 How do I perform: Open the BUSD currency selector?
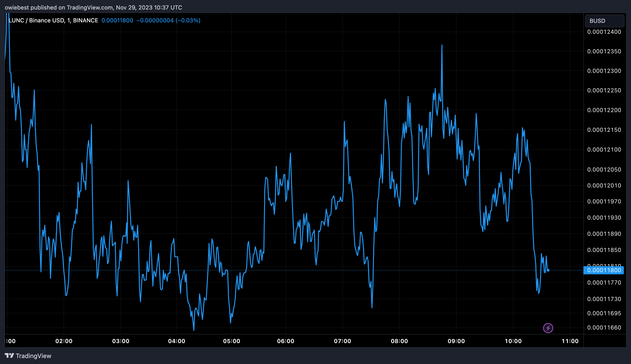coord(604,21)
